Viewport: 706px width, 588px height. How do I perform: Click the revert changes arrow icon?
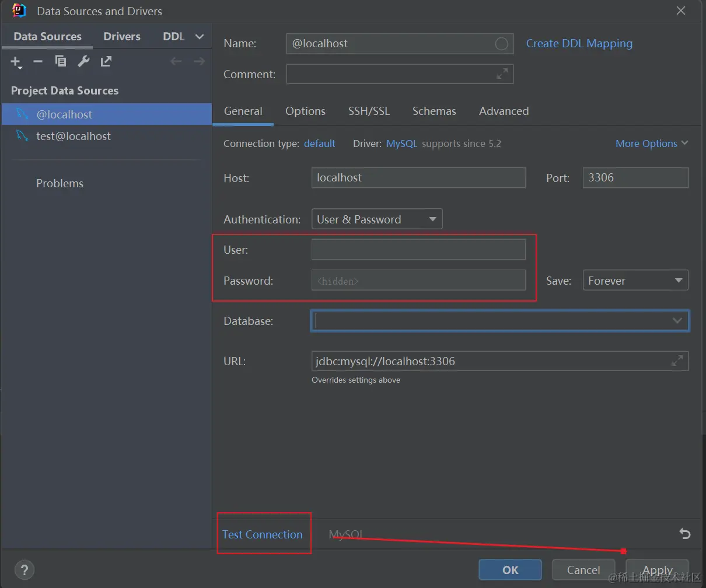(685, 534)
